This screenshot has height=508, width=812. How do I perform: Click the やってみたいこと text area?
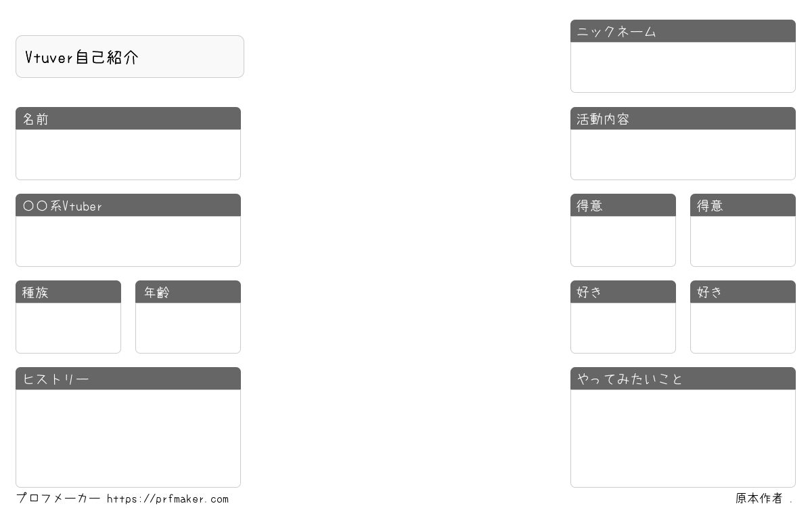[x=683, y=438]
